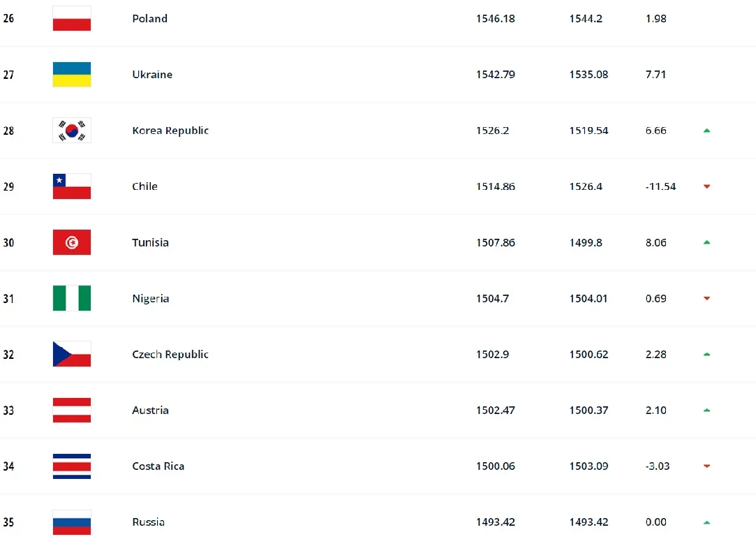This screenshot has height=539, width=756.
Task: Click the Poland flag icon
Action: (71, 19)
